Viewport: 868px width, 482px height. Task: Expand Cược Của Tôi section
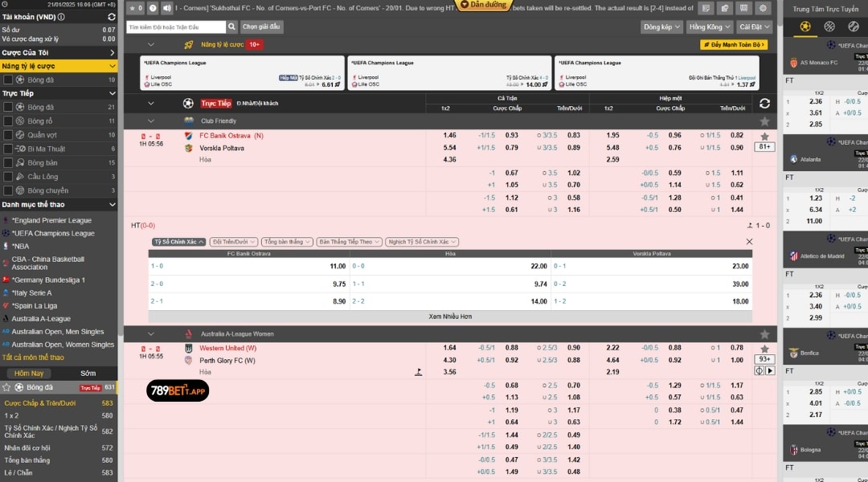pos(59,52)
